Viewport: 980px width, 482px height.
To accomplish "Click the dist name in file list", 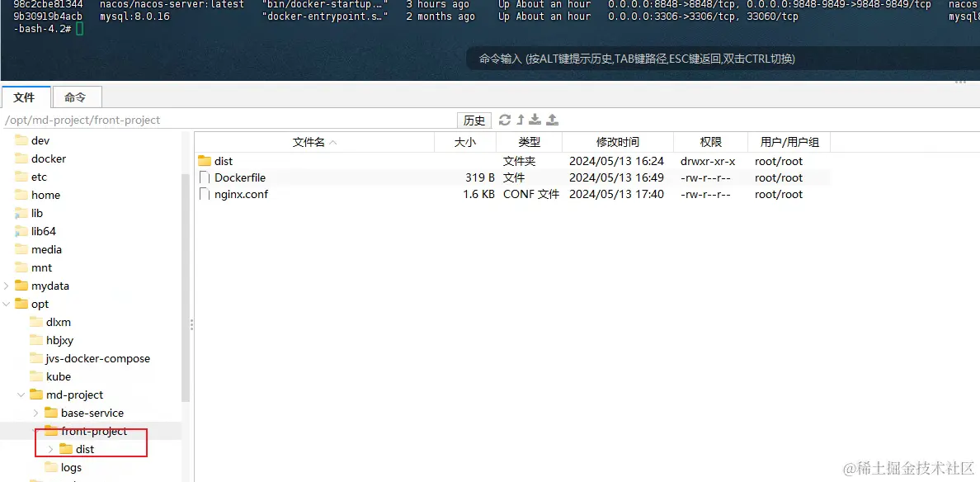I will [223, 161].
